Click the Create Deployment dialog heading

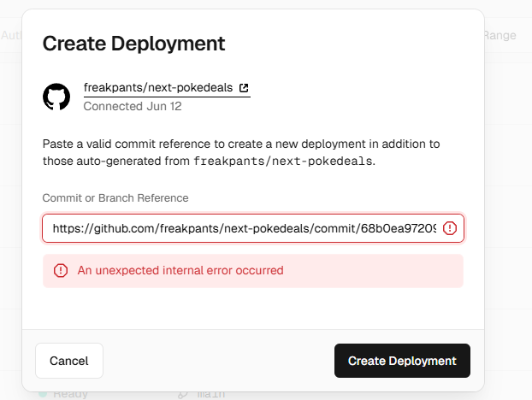(x=133, y=43)
